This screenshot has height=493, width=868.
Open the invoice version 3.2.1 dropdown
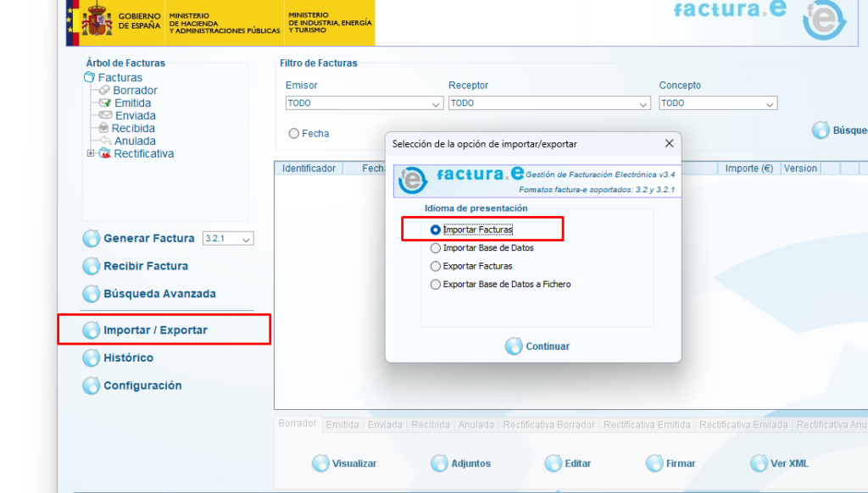[228, 240]
